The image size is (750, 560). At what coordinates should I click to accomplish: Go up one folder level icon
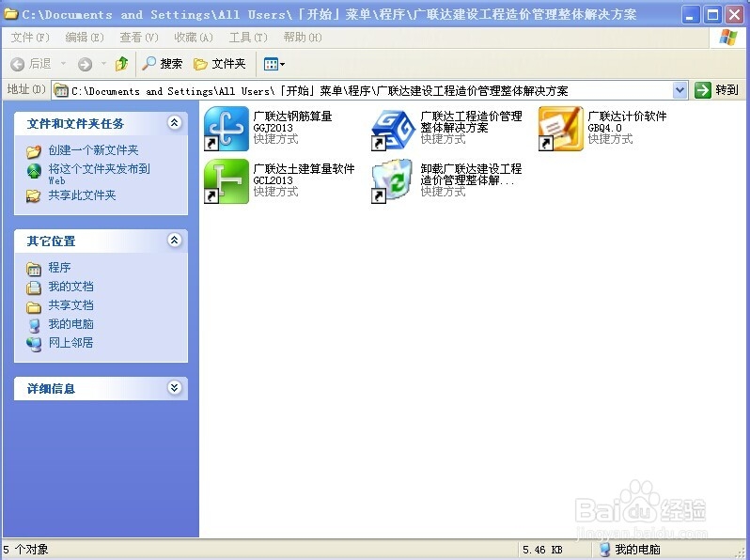tap(122, 64)
